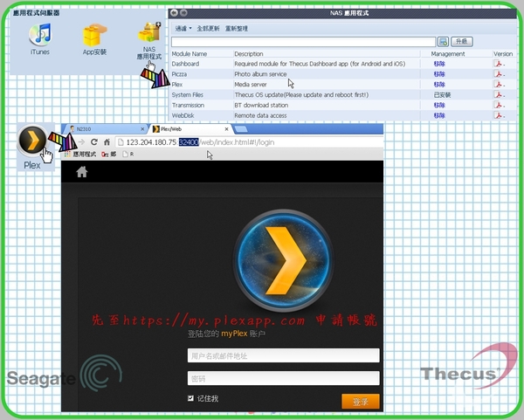Close the N2310 browser tab
This screenshot has width=524, height=420.
tap(142, 129)
